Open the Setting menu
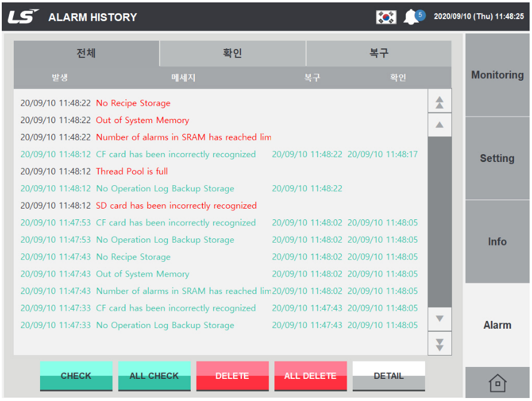532x401 pixels. [x=497, y=158]
